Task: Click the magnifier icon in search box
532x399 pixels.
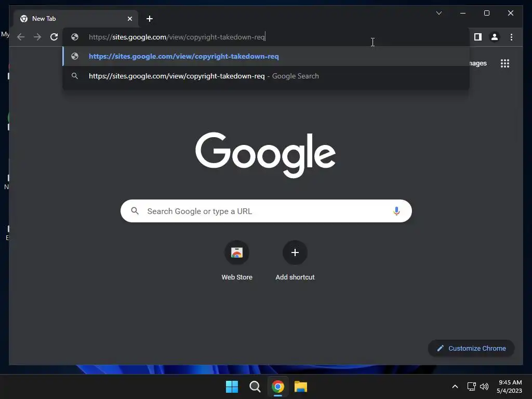Action: [135, 211]
